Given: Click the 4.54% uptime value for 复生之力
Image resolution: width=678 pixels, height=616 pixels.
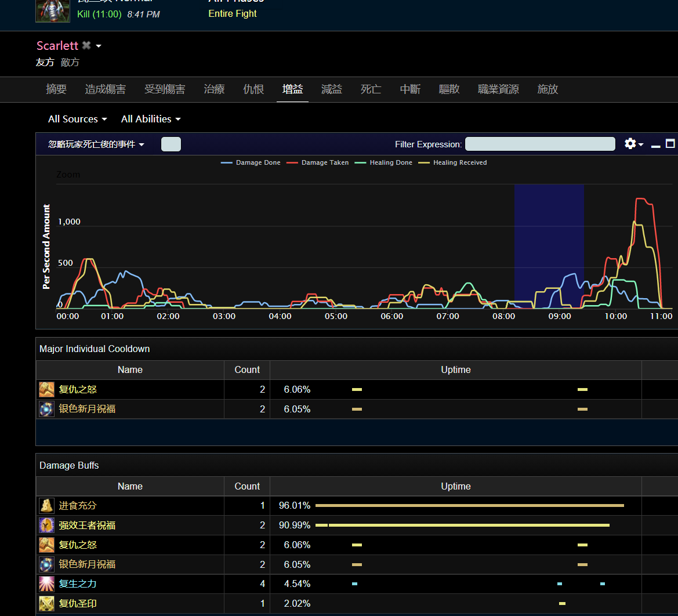Looking at the screenshot, I should (297, 584).
